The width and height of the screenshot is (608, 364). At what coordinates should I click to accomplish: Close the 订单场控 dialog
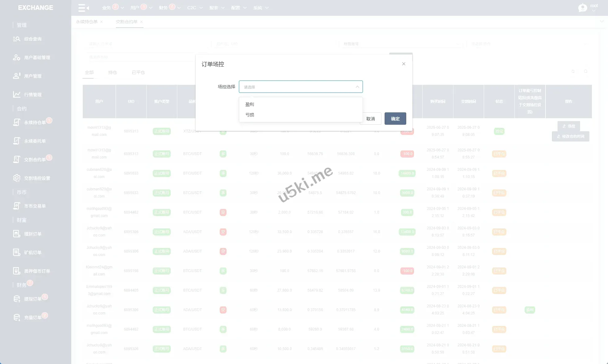tap(403, 64)
